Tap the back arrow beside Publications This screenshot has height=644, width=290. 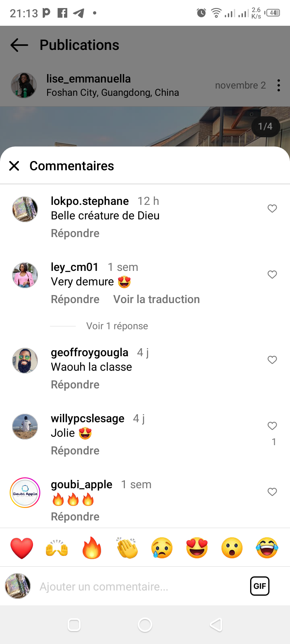pyautogui.click(x=19, y=45)
